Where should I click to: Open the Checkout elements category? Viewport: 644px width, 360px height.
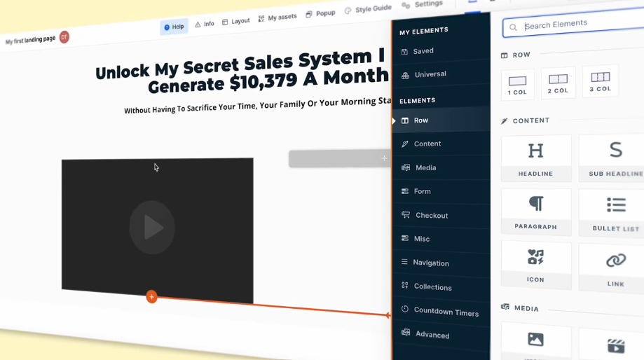pyautogui.click(x=431, y=215)
